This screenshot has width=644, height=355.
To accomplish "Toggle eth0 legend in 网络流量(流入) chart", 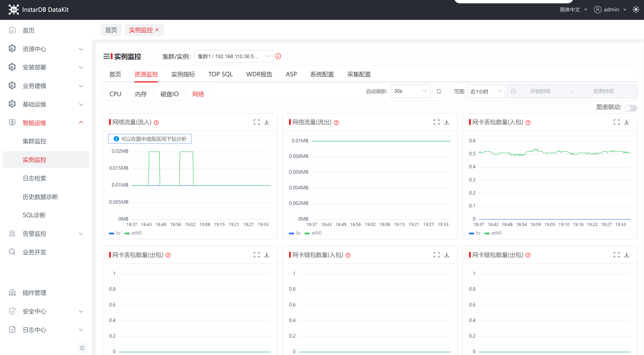I will (133, 233).
